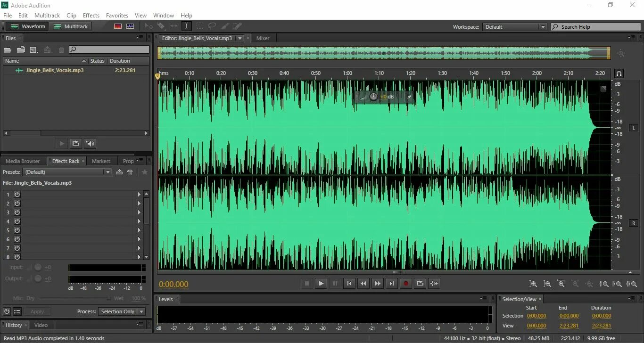Toggle power for effect slot 1
644x343 pixels.
[x=17, y=194]
